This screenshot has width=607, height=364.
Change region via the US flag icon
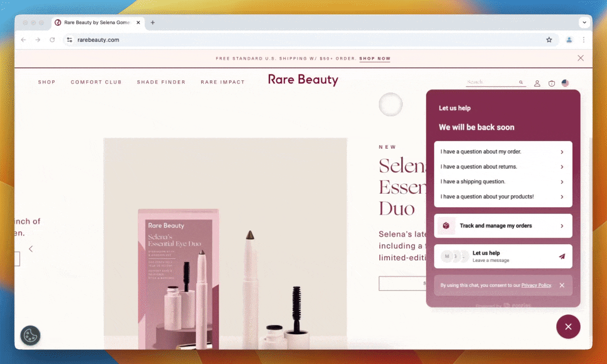pos(565,83)
